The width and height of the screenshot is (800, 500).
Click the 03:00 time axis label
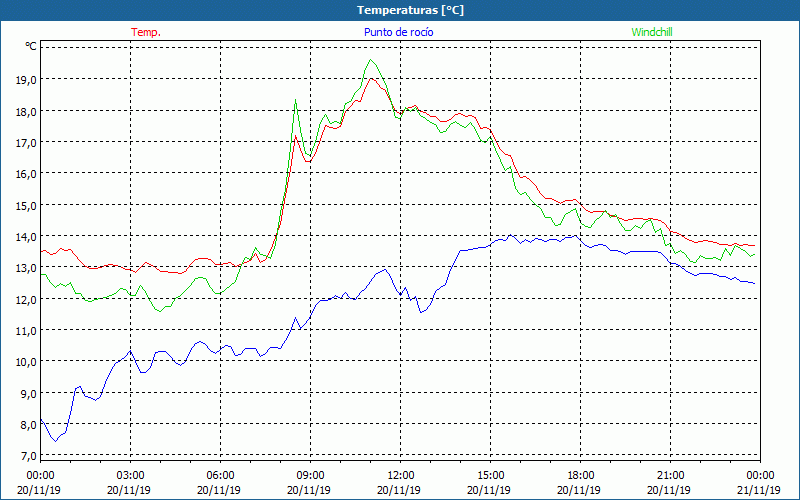tap(130, 476)
